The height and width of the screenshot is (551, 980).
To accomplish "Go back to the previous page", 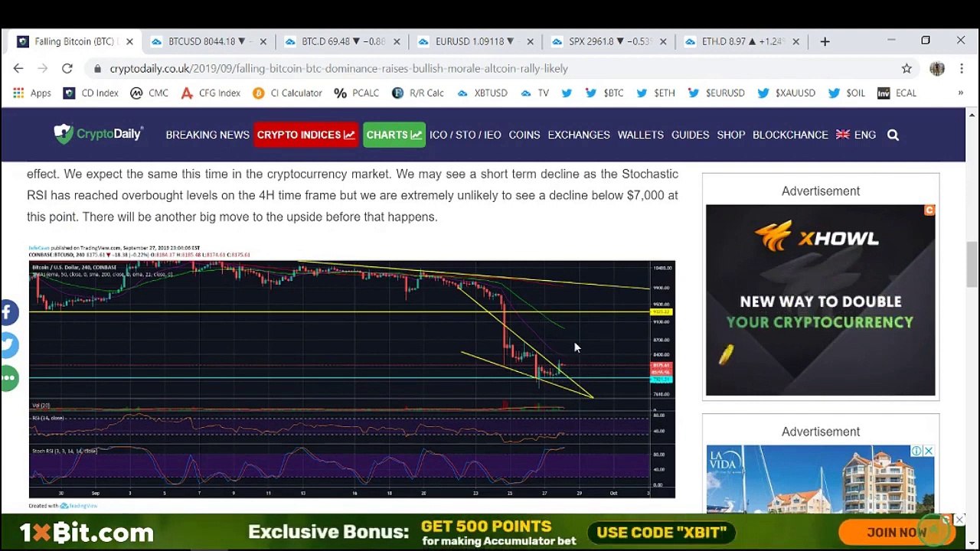I will 18,69.
